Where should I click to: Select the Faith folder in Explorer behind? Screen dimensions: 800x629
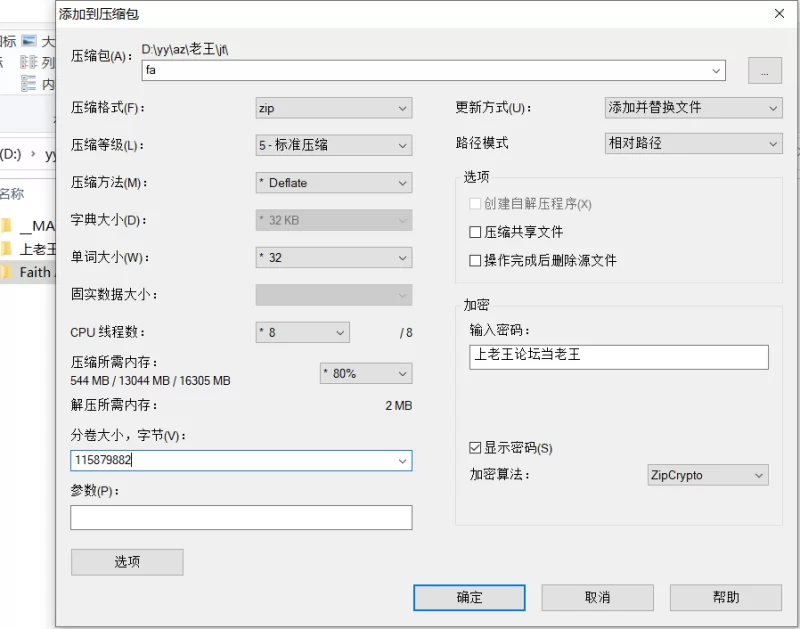pyautogui.click(x=28, y=272)
